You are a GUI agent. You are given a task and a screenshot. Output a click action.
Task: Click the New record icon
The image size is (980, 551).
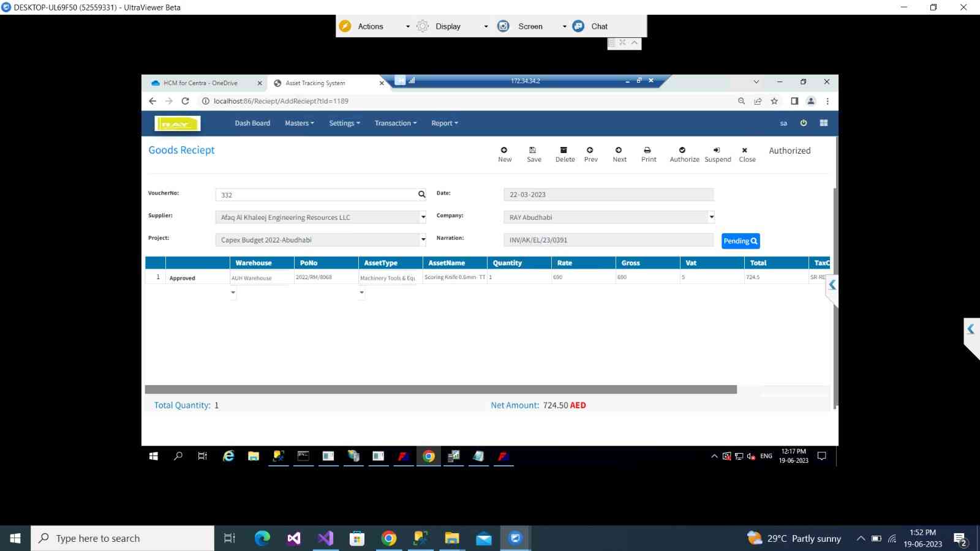point(504,151)
